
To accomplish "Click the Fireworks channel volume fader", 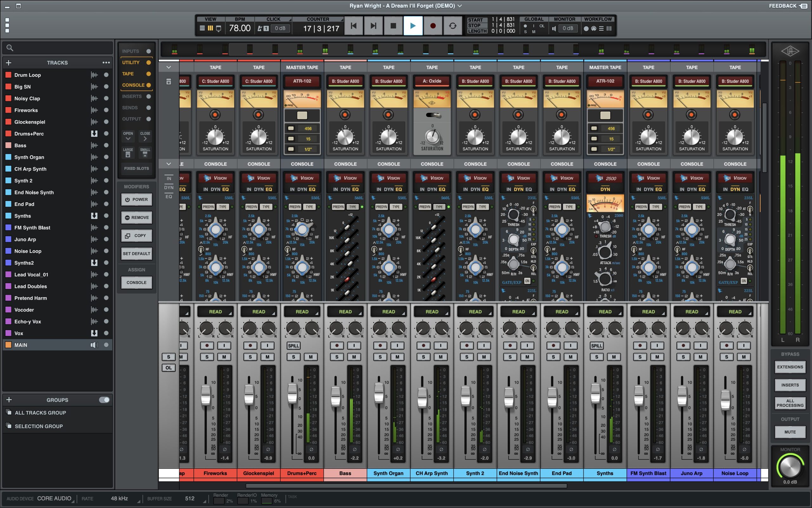I will click(205, 396).
